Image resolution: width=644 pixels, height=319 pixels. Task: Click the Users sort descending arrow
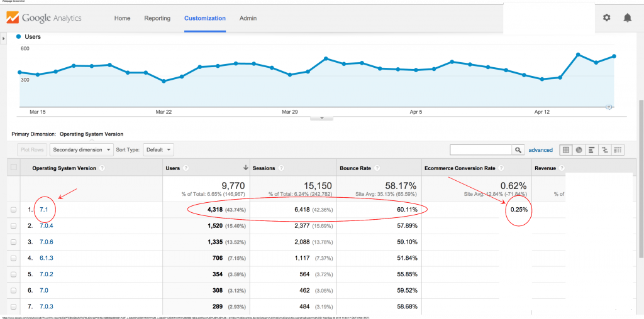pyautogui.click(x=246, y=168)
